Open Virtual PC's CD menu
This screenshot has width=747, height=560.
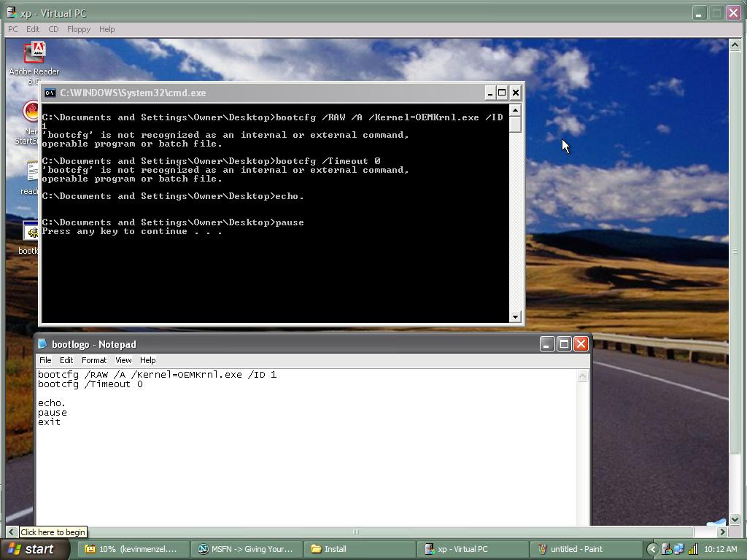click(53, 29)
